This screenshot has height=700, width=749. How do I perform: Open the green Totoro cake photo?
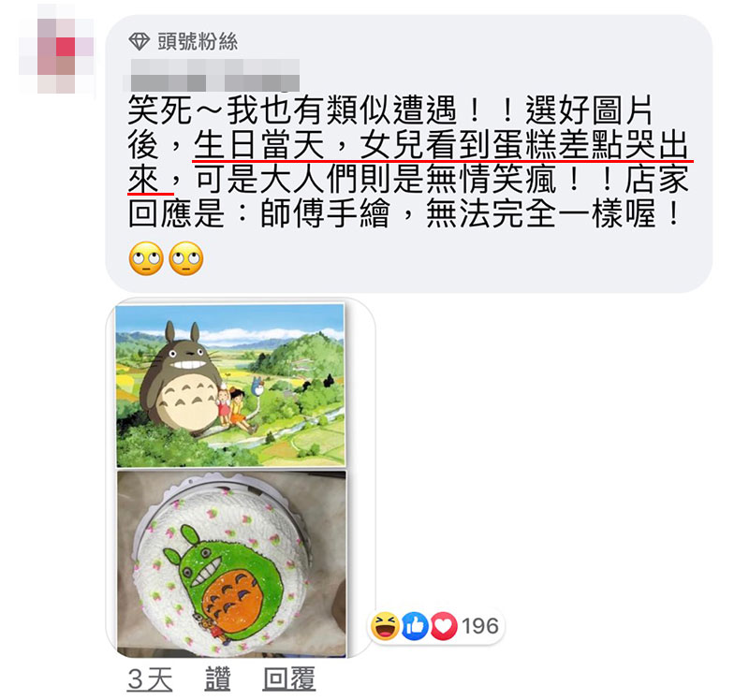[231, 564]
